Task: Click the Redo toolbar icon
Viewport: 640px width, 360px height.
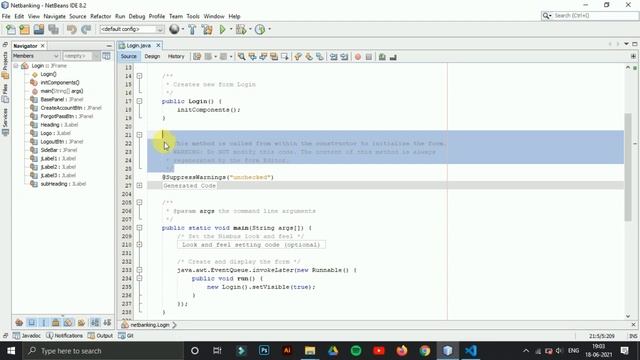Action: [x=86, y=29]
